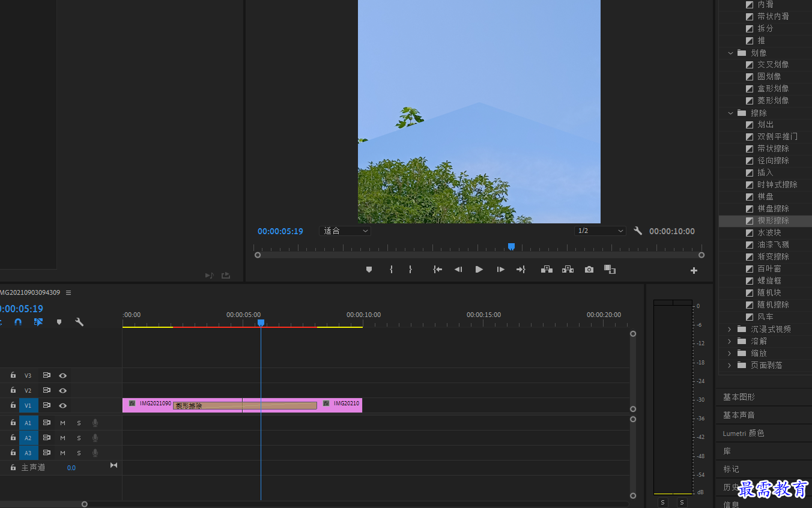
Task: Step forward one frame
Action: [500, 270]
